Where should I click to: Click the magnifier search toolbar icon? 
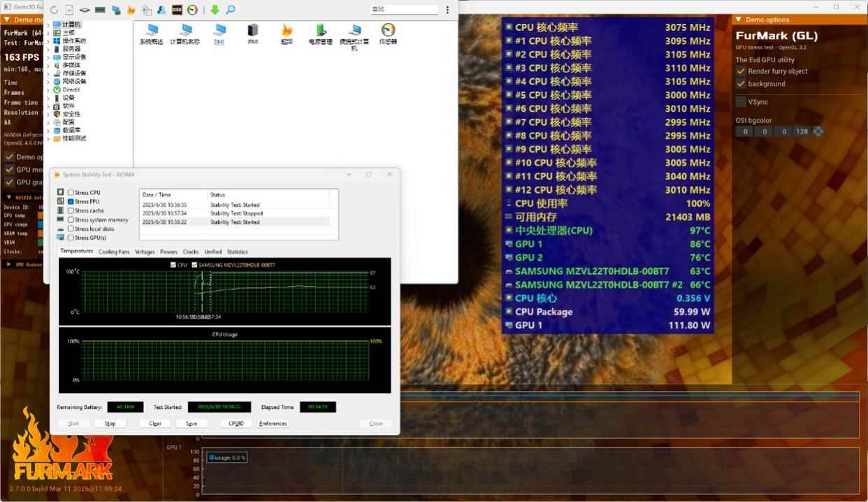(x=230, y=10)
